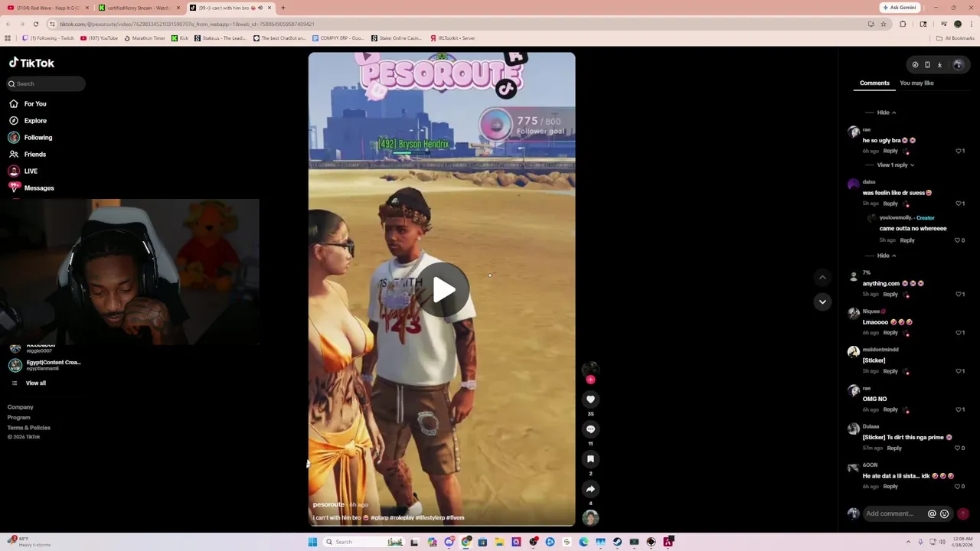
Task: Switch to the Rod Wave YouTube browser tab
Action: click(47, 8)
